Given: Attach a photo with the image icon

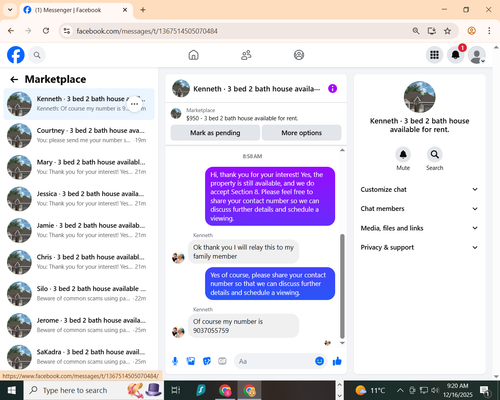Looking at the screenshot, I should (x=191, y=361).
